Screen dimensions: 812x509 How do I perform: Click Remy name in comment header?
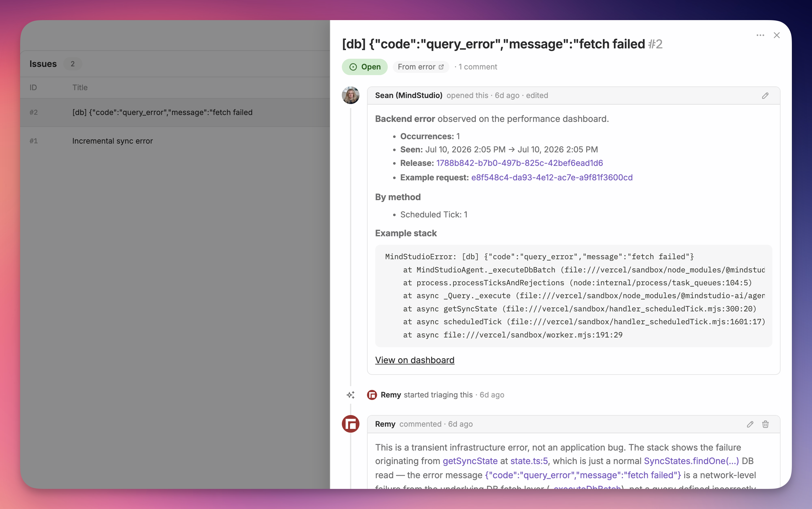(x=385, y=424)
